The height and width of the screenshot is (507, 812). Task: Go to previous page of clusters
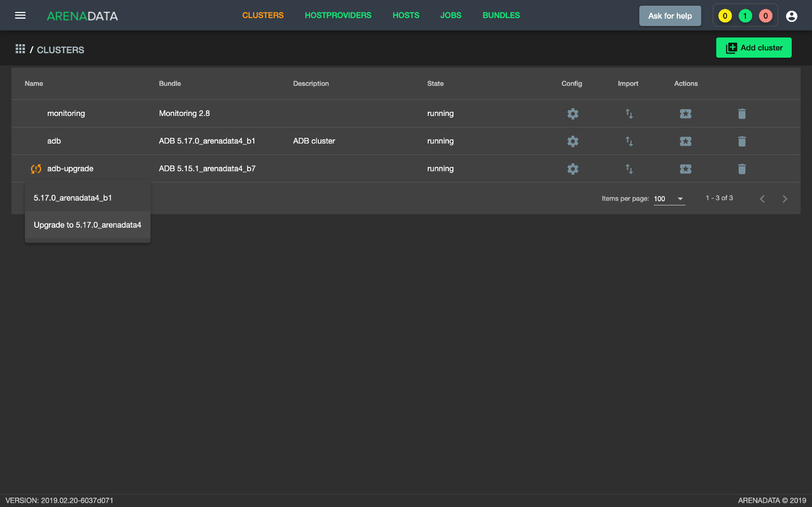pyautogui.click(x=762, y=199)
